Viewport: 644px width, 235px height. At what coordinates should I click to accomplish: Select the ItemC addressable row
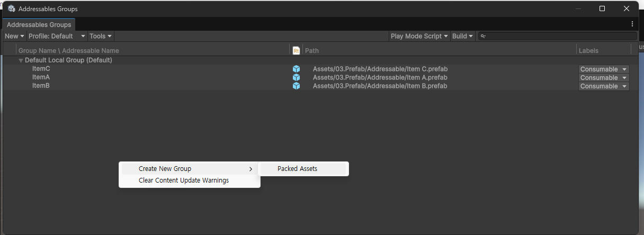pyautogui.click(x=321, y=69)
